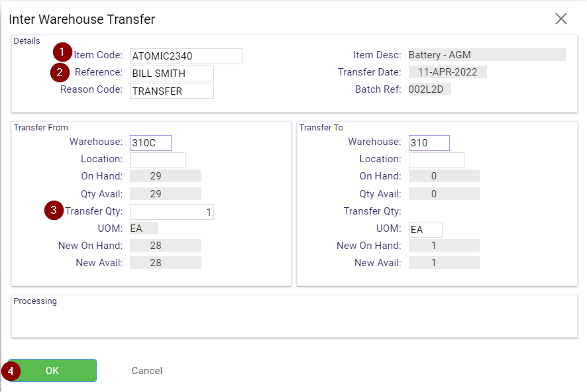Screen dimensions: 587x392
Task: Click the red step 3 marker
Action: [54, 210]
